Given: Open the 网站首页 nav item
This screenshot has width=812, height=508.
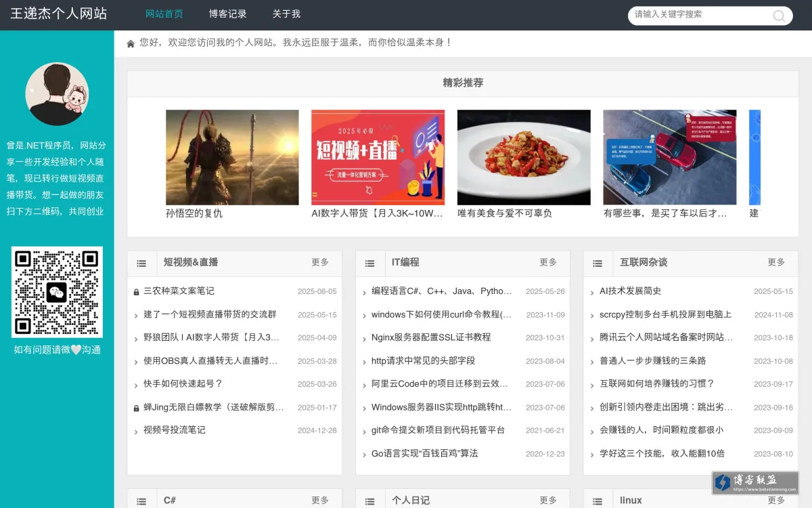Looking at the screenshot, I should coord(164,14).
